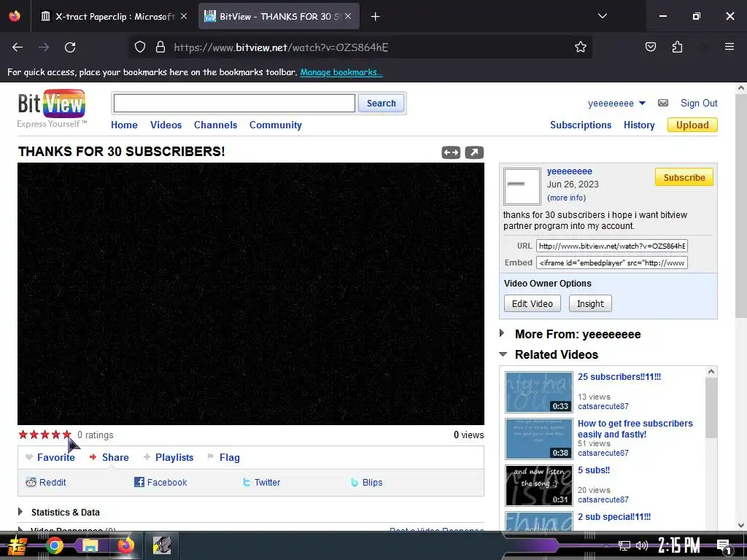Click inside the BitView search field

pos(234,104)
